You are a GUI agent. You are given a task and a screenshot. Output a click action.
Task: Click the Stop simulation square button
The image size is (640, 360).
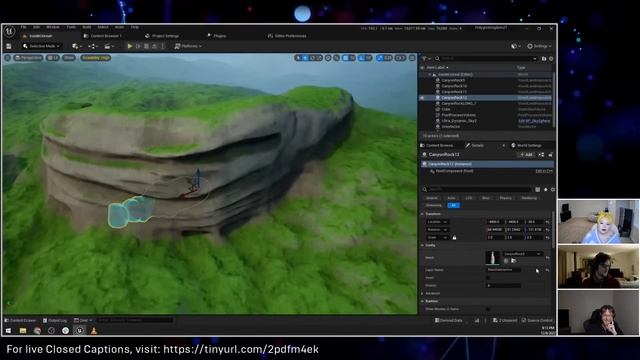coord(147,46)
